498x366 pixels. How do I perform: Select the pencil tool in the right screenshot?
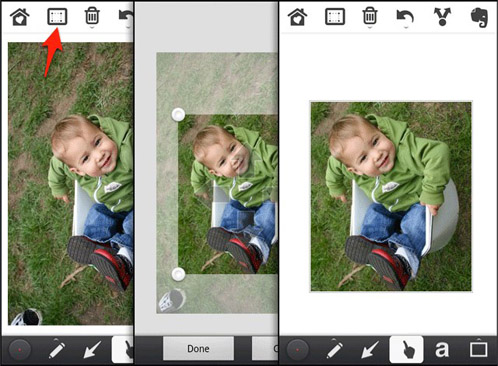tap(334, 349)
